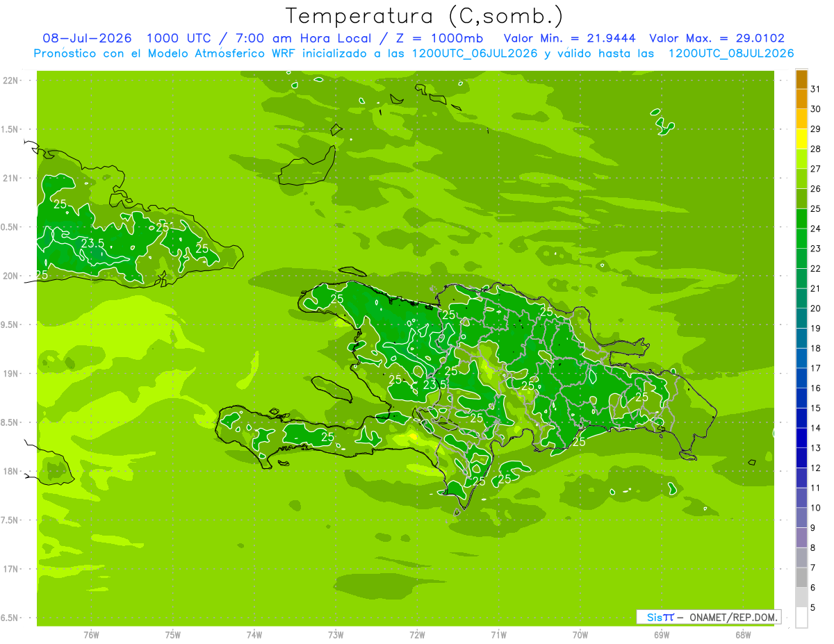
Task: Click the legend value '5' on color scale
Action: [x=813, y=607]
